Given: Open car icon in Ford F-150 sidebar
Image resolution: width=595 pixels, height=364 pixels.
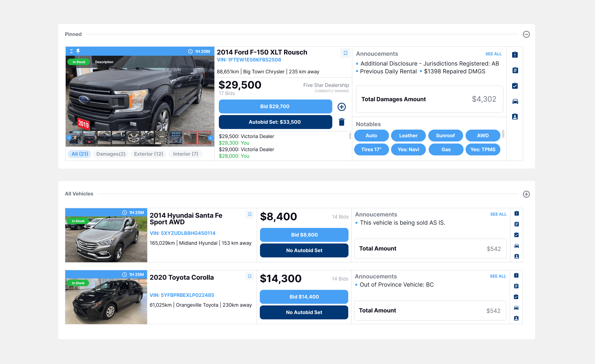Looking at the screenshot, I should click(x=515, y=101).
